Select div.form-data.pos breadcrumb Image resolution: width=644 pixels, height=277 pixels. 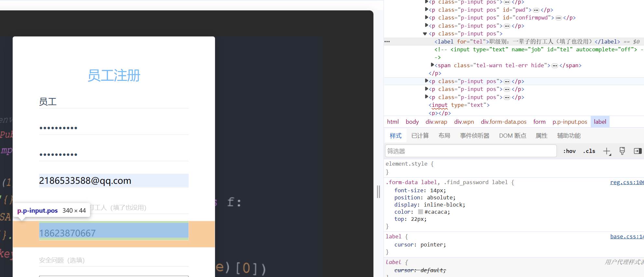(503, 122)
